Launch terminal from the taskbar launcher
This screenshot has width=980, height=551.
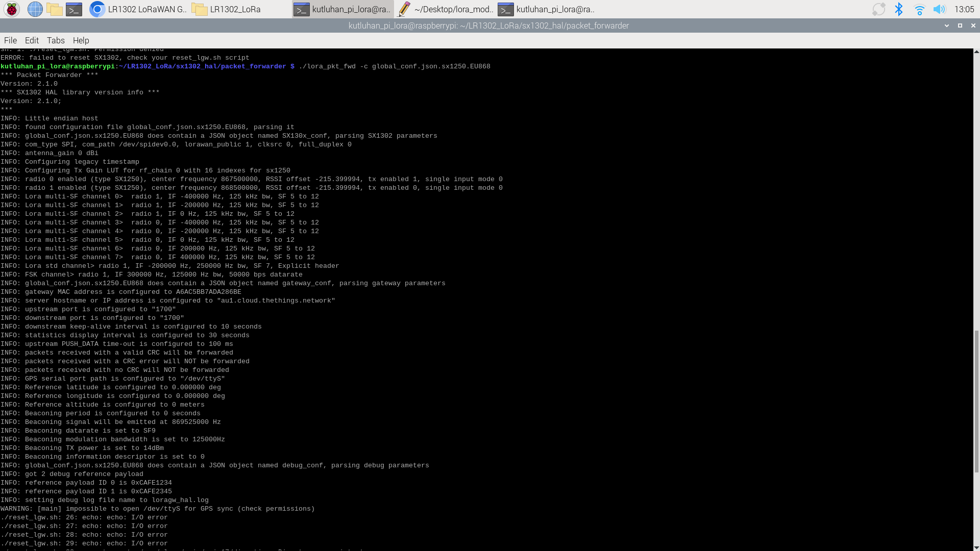[74, 9]
